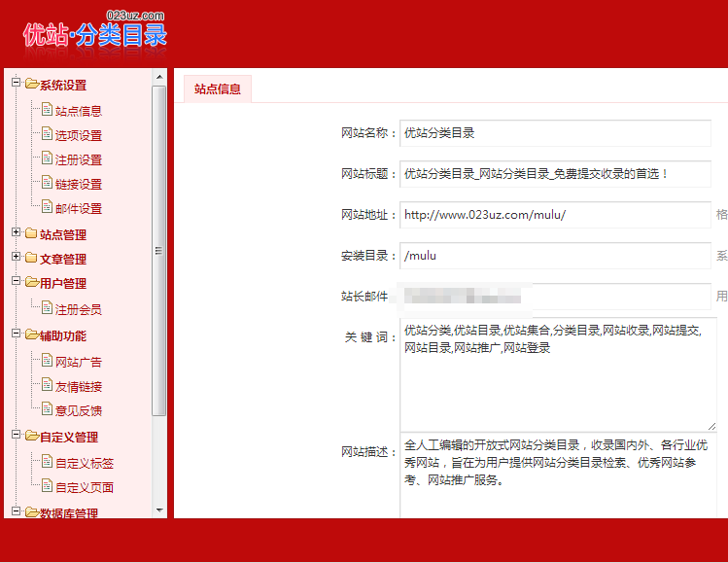The image size is (728, 563).
Task: Open 邮件设置 in the sidebar
Action: (x=79, y=208)
